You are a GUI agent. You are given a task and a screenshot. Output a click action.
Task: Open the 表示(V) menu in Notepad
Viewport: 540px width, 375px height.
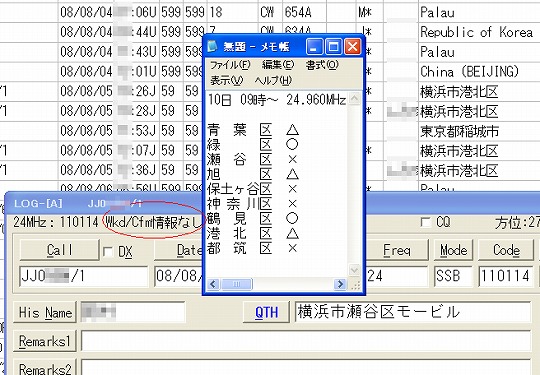point(227,80)
